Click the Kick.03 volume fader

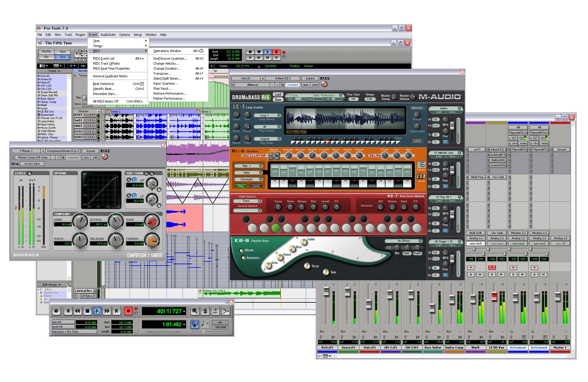pos(326,291)
